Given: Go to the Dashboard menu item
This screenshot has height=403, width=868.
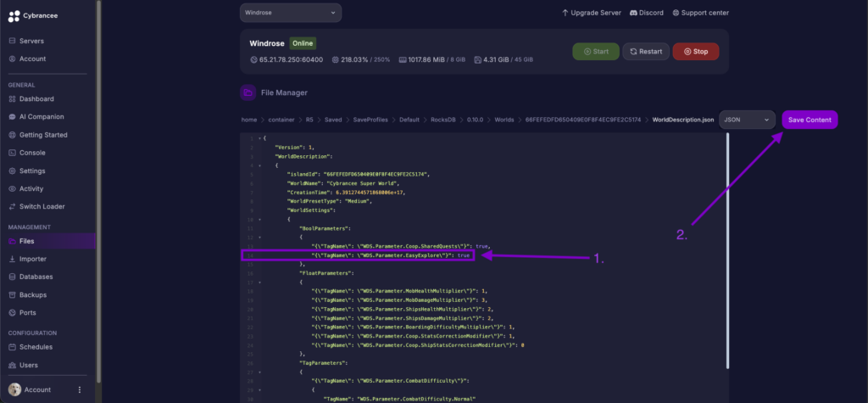Looking at the screenshot, I should coord(36,99).
